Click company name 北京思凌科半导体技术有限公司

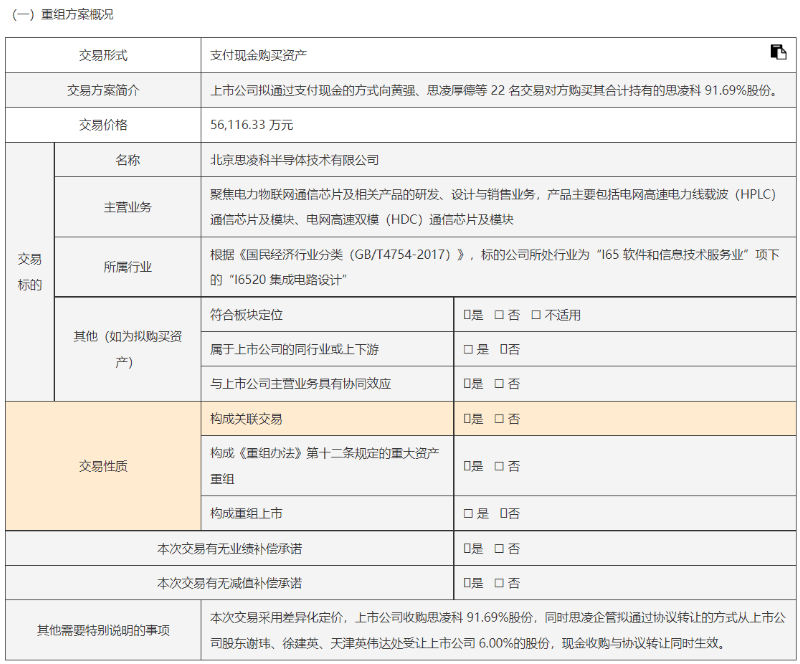[x=294, y=160]
